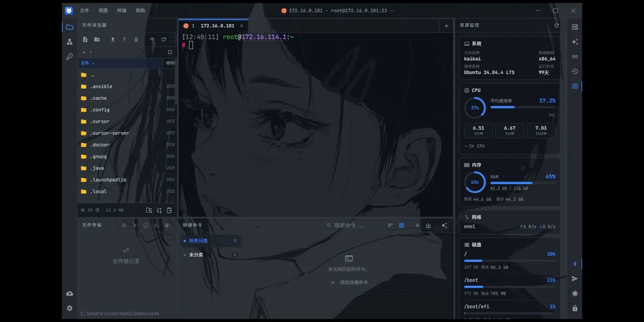Add a new terminal tab with plus

(x=446, y=26)
